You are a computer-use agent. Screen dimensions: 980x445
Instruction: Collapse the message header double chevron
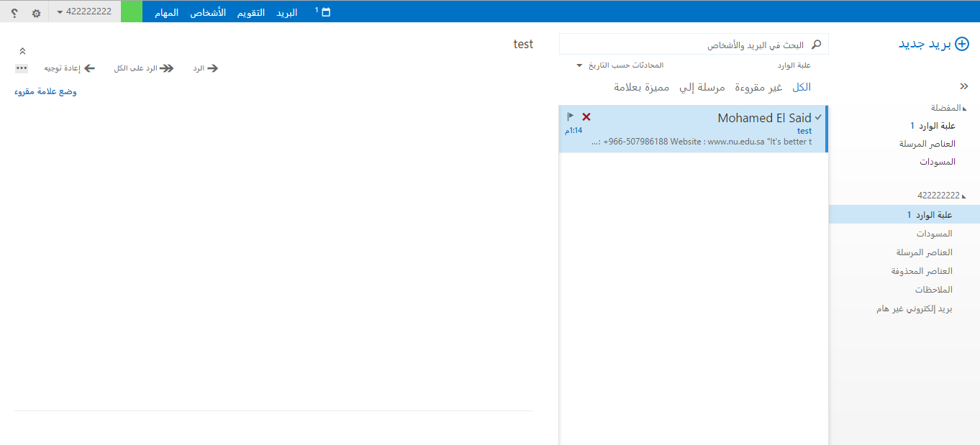(22, 51)
